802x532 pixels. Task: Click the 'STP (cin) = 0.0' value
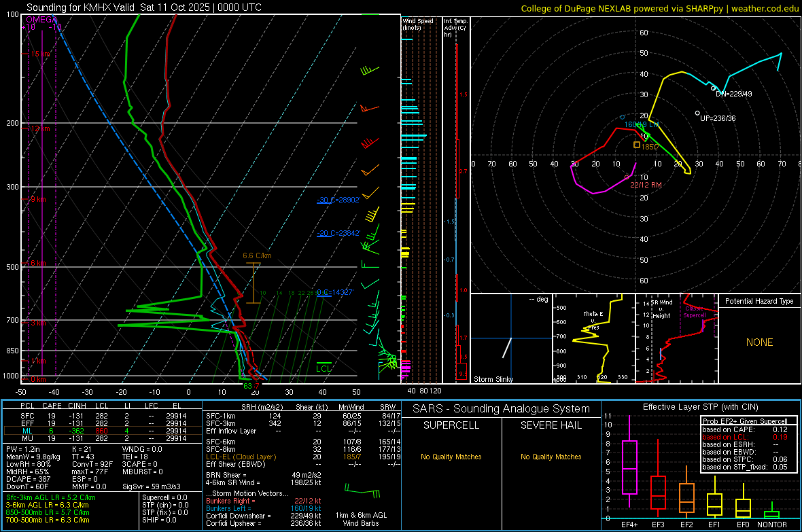click(165, 505)
